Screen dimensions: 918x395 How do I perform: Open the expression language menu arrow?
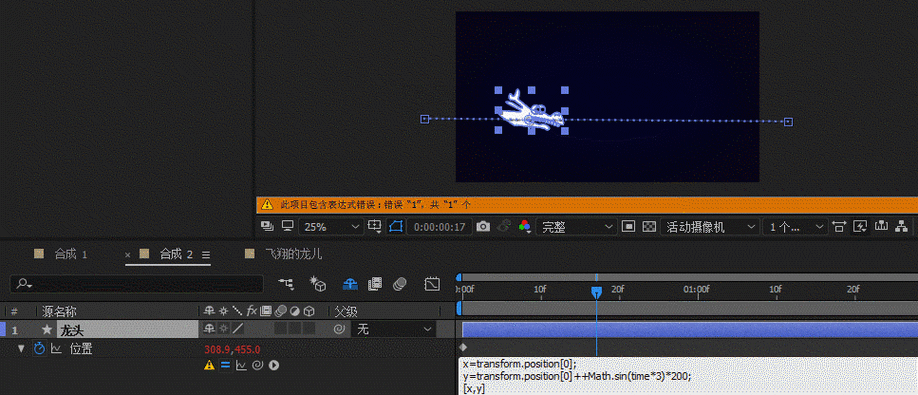tap(273, 365)
